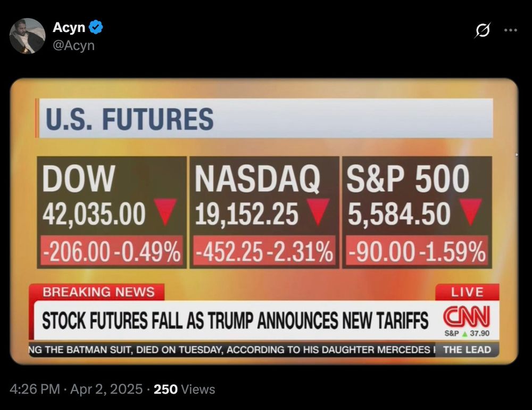Open the CNN U.S. Futures image
532x410 pixels.
[264, 222]
